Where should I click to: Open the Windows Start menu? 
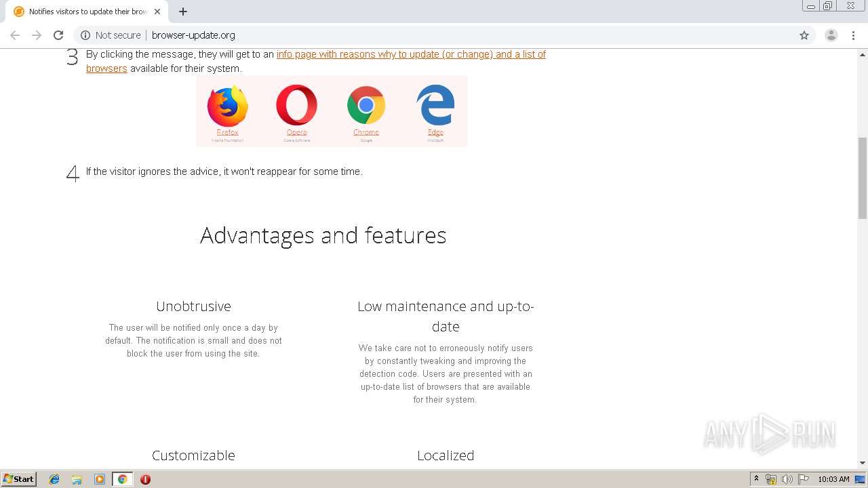click(x=18, y=479)
